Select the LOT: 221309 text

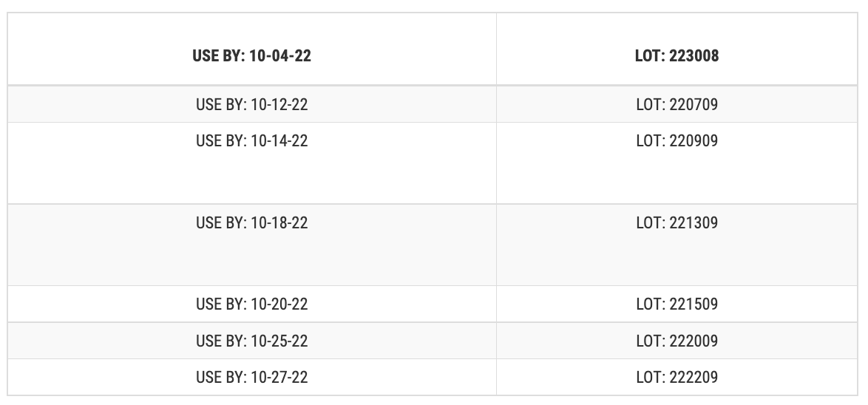point(677,222)
